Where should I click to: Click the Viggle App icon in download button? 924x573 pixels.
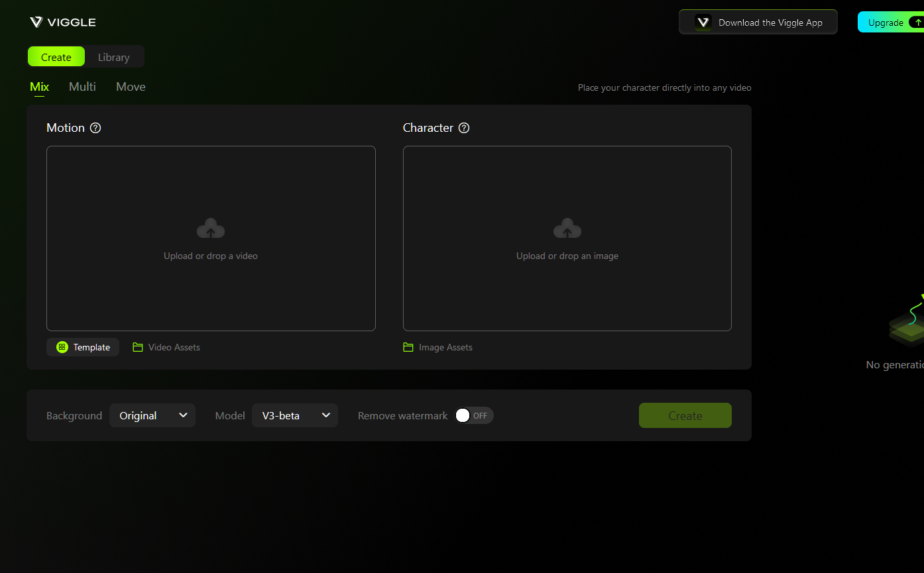pos(703,23)
